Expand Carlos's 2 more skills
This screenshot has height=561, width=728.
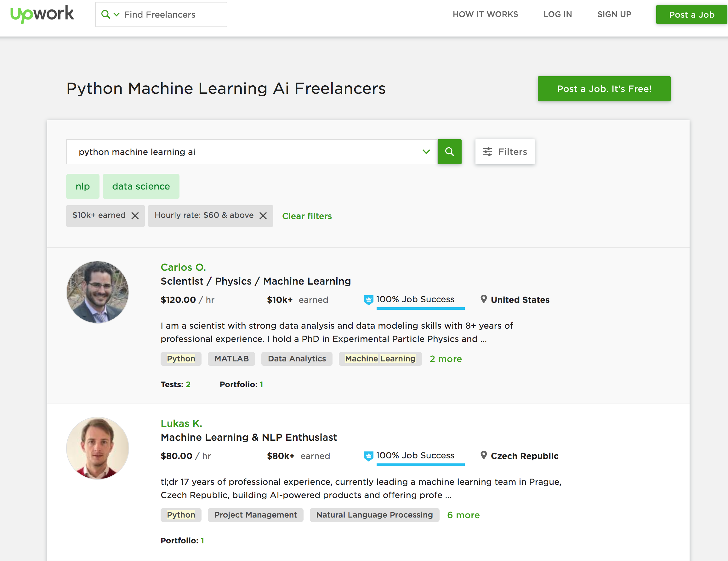[x=445, y=359]
